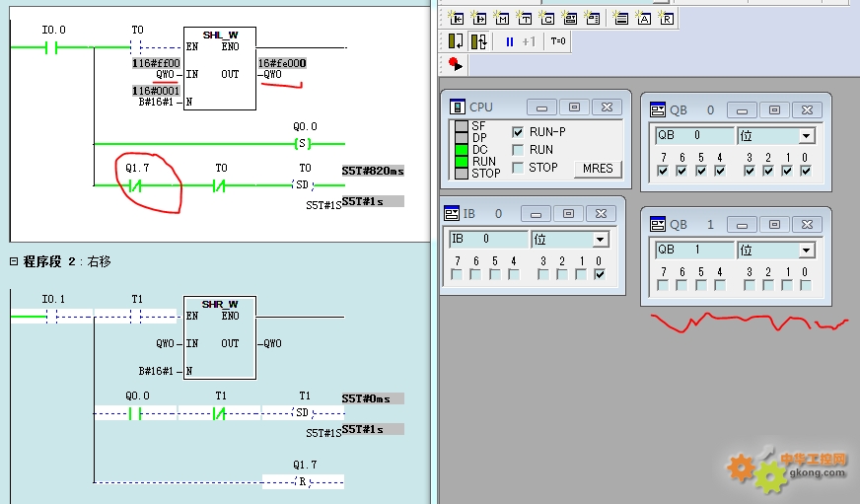Insert a Generic variable window
The image size is (860, 504).
point(570,19)
